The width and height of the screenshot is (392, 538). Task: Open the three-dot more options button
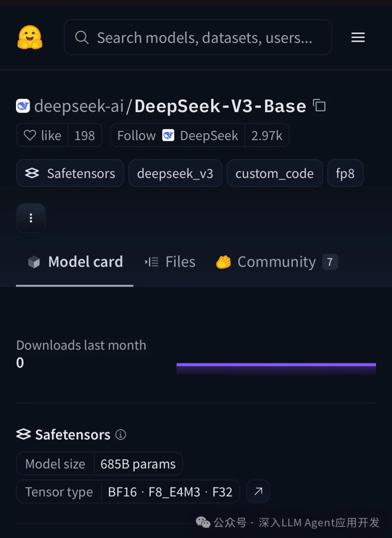[31, 218]
